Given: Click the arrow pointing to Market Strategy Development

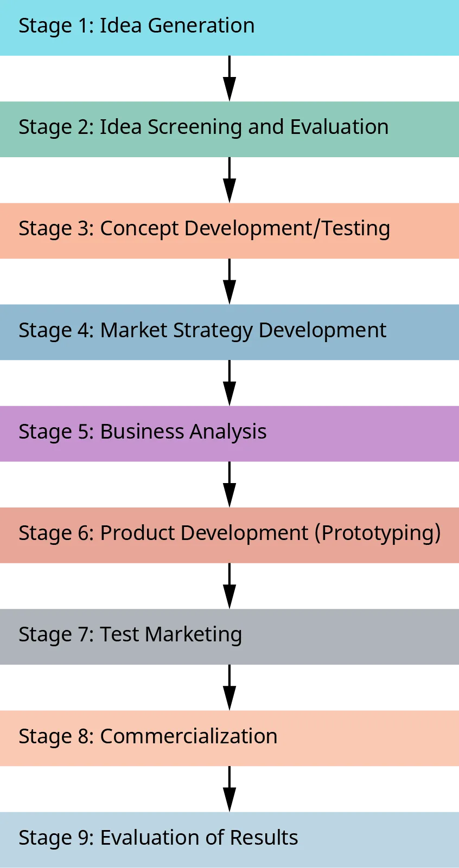Looking at the screenshot, I should [x=230, y=282].
